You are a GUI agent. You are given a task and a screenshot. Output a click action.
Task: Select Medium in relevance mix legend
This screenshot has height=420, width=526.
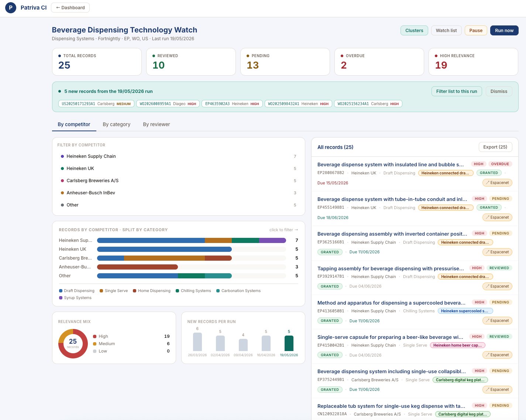click(131, 344)
